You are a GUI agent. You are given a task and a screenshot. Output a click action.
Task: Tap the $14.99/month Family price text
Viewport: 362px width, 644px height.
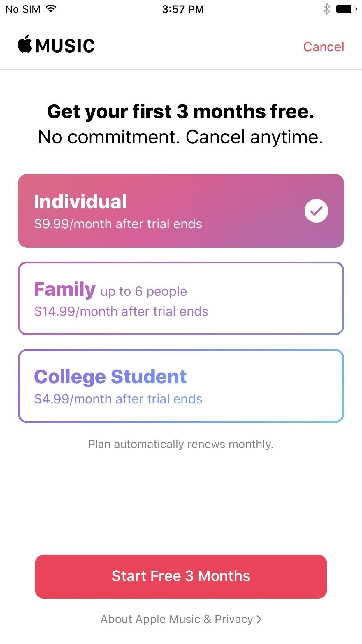coord(121,311)
